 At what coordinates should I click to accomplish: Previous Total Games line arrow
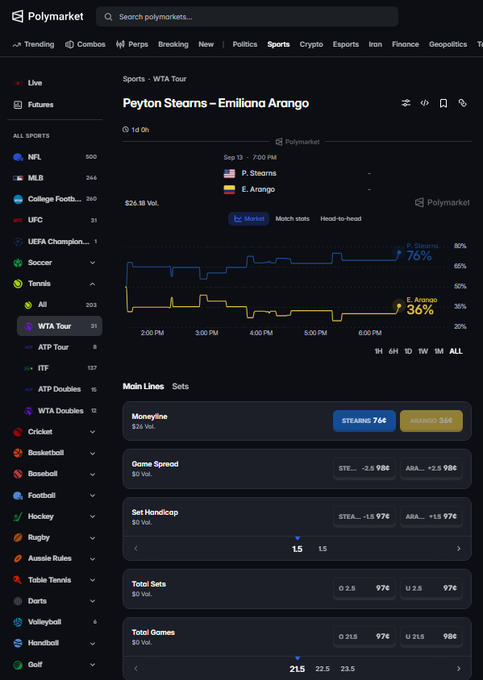[136, 669]
